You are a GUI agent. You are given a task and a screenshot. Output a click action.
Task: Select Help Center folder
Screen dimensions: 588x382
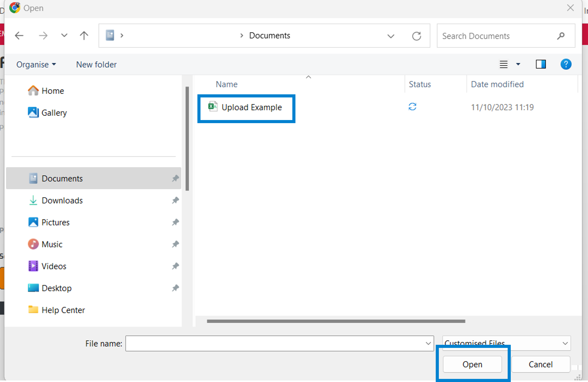click(x=93, y=310)
